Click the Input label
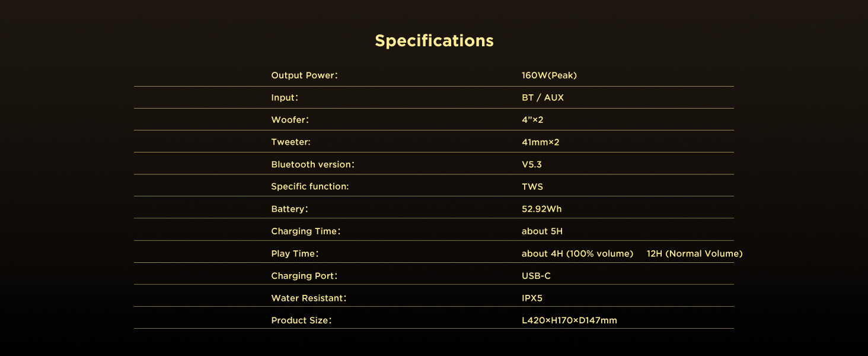This screenshot has height=356, width=868. point(284,98)
